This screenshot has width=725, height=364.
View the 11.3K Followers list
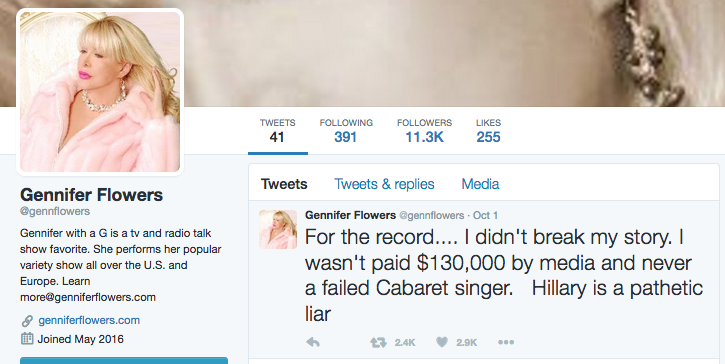click(x=424, y=130)
